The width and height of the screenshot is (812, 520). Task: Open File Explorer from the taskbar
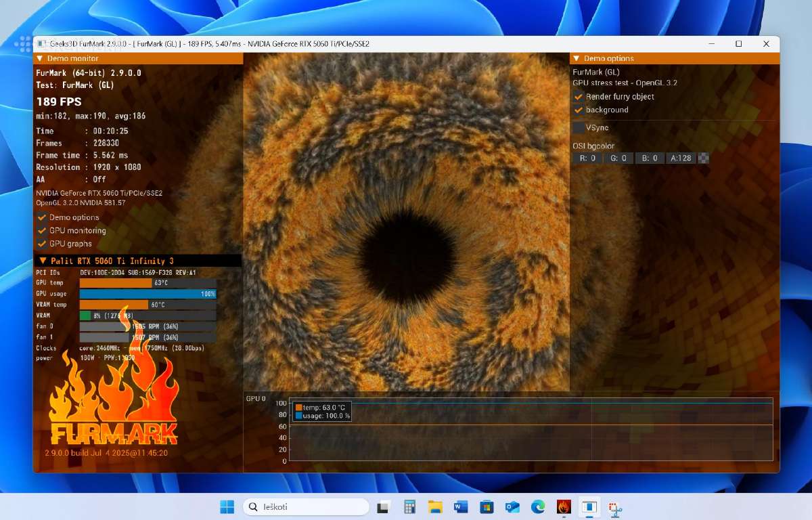(x=434, y=506)
